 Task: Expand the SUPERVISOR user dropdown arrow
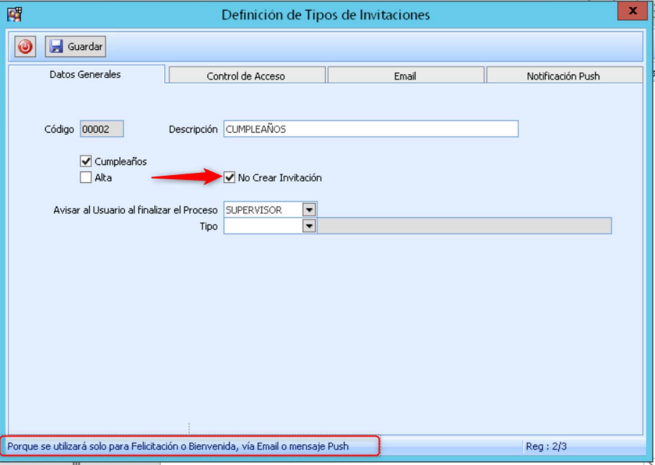309,210
